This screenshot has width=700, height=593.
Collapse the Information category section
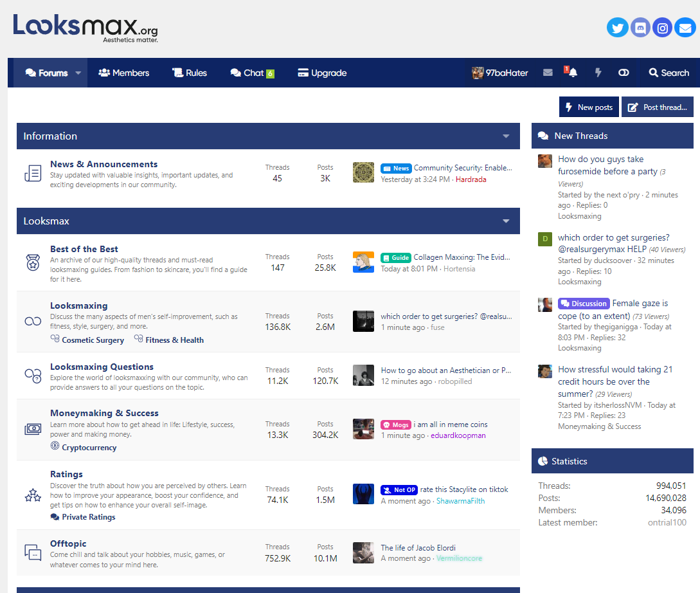click(x=506, y=136)
